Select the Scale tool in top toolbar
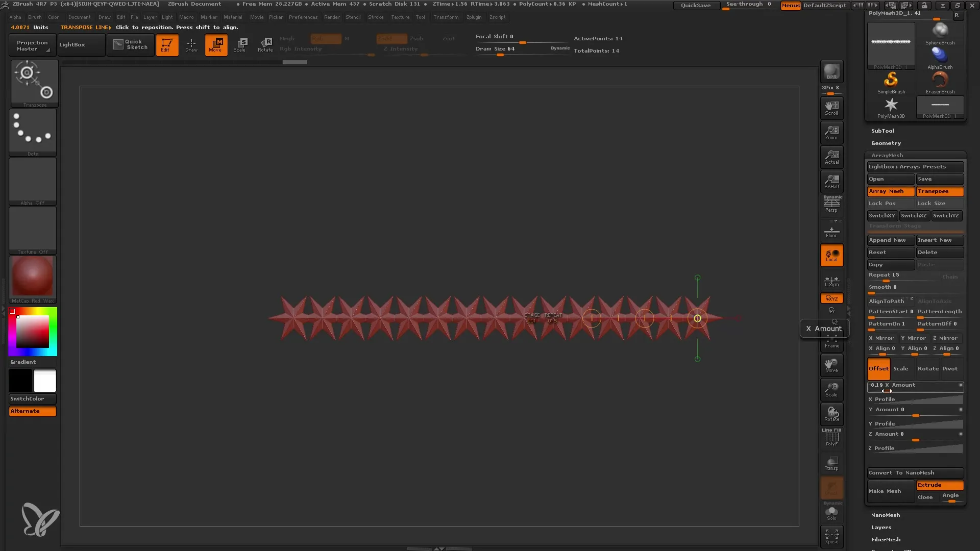980x551 pixels. click(x=240, y=45)
